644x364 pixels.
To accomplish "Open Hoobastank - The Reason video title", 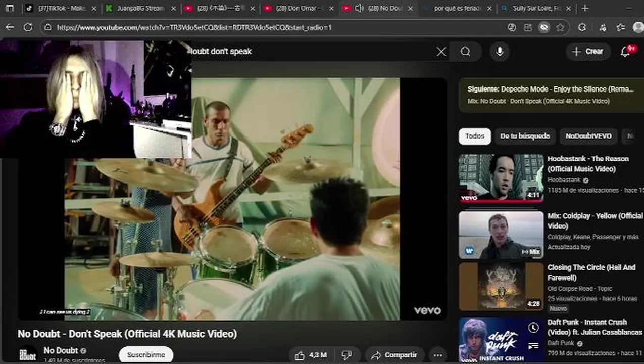I will (588, 164).
